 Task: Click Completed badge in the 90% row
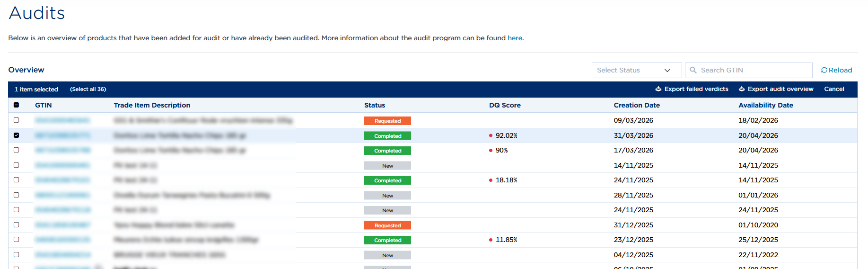[x=387, y=151]
